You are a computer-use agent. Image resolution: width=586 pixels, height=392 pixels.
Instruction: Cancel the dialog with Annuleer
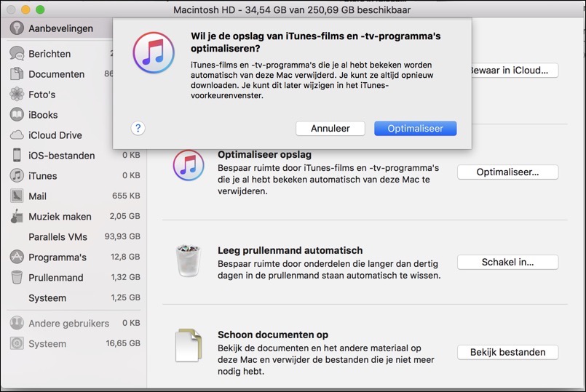330,128
